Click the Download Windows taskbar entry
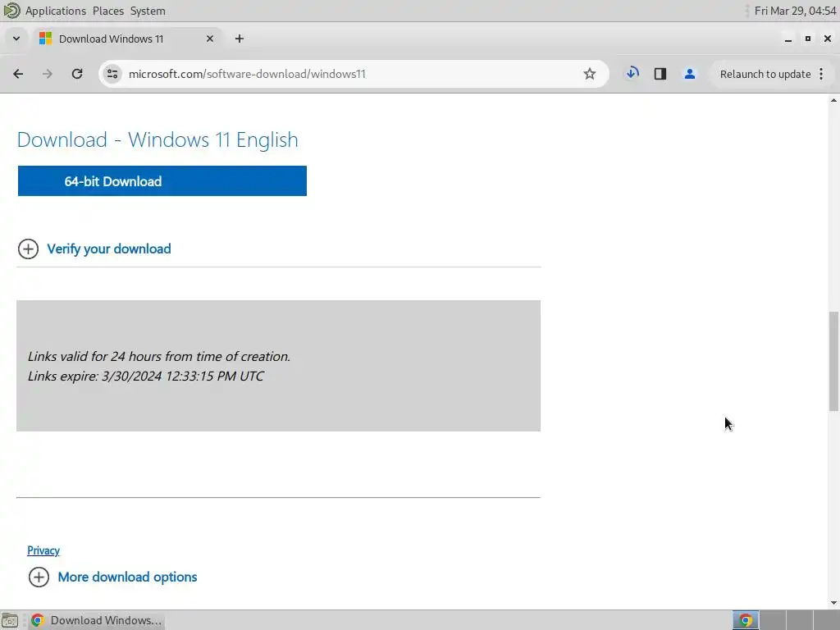The width and height of the screenshot is (840, 630). coord(97,620)
